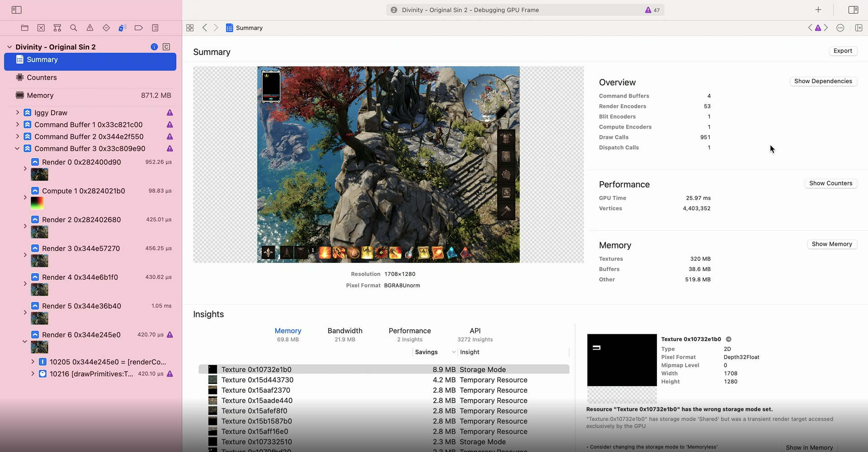
Task: Click the group-by icon next to Divinity
Action: point(167,47)
